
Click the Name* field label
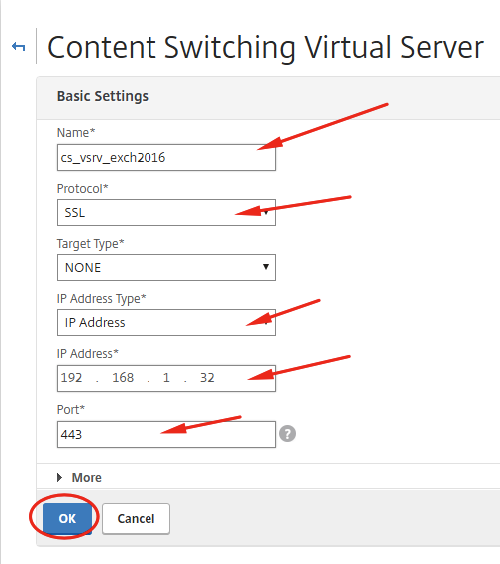tap(76, 133)
